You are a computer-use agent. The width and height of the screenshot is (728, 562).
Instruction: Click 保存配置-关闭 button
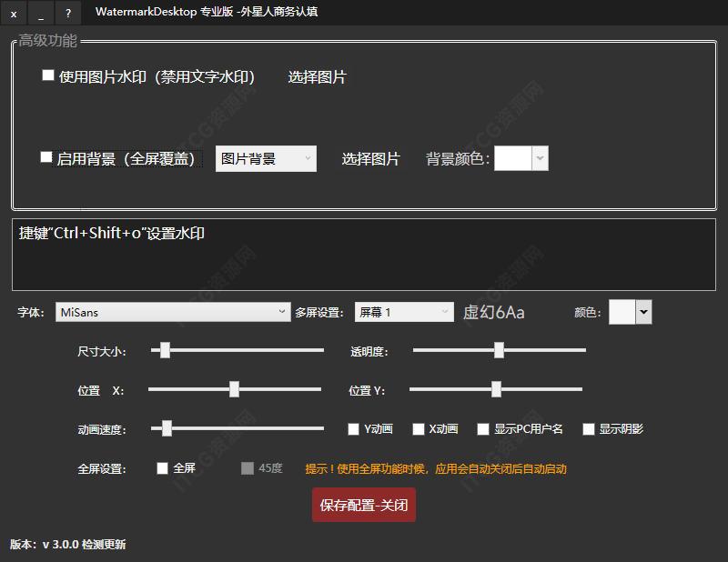pos(363,504)
